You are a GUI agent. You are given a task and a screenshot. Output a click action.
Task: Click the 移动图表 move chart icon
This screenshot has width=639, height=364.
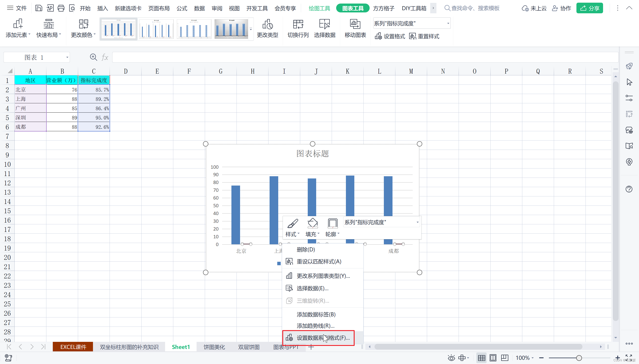coord(355,25)
